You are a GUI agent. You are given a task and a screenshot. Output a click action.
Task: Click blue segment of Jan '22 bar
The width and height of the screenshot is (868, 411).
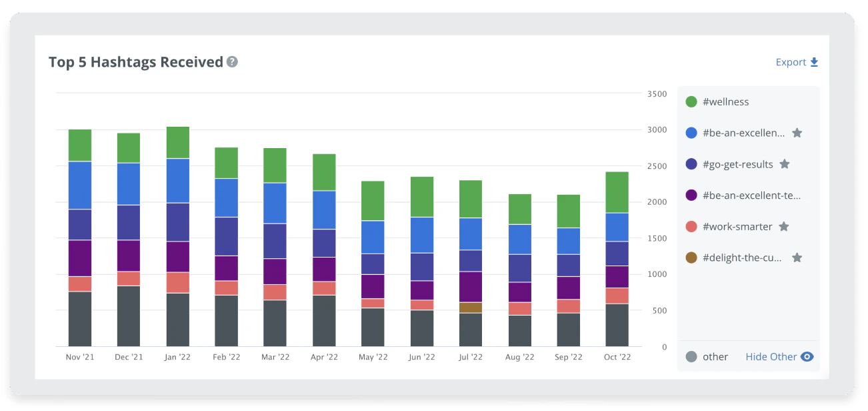pyautogui.click(x=177, y=181)
